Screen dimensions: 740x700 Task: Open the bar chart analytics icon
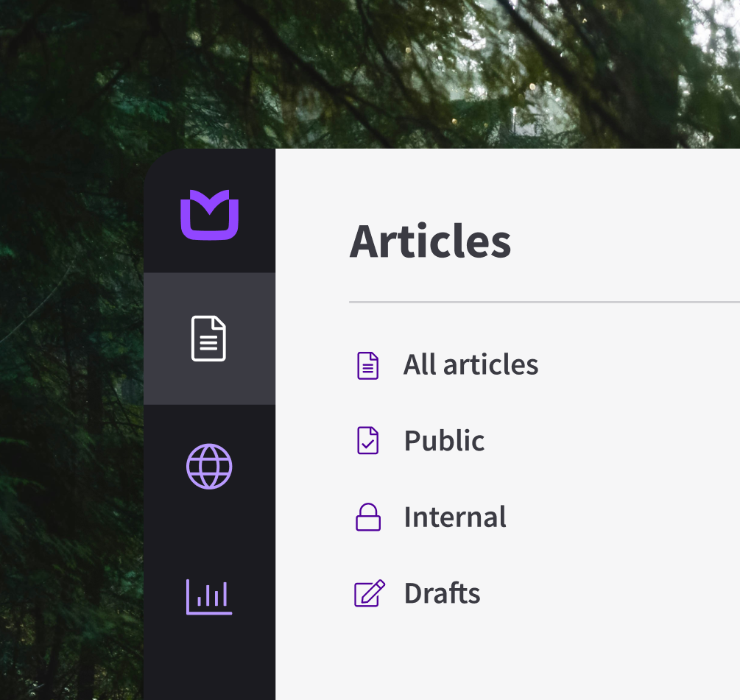tap(209, 597)
